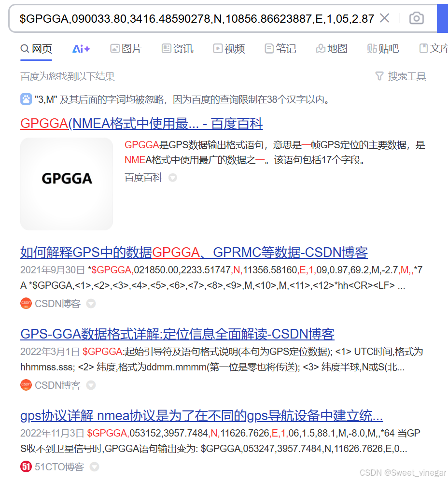Open the 文库 tab
This screenshot has height=480, width=448.
[x=434, y=49]
